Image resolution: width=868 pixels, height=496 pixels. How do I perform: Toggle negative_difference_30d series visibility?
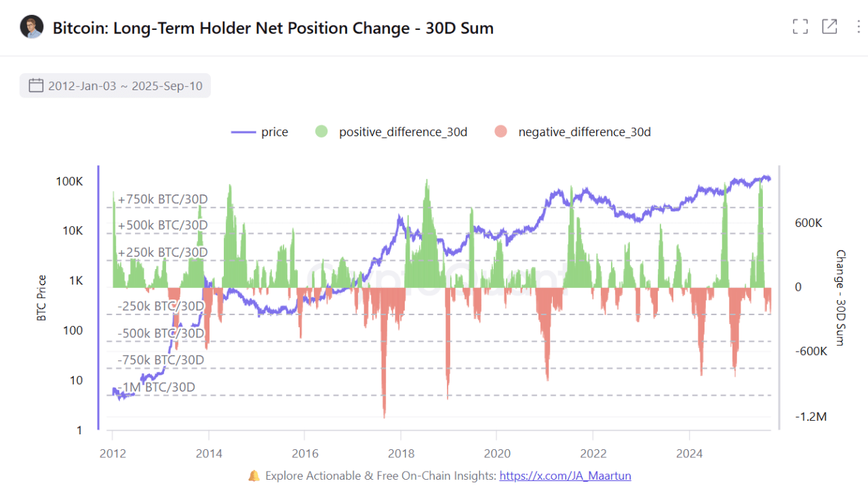click(584, 132)
